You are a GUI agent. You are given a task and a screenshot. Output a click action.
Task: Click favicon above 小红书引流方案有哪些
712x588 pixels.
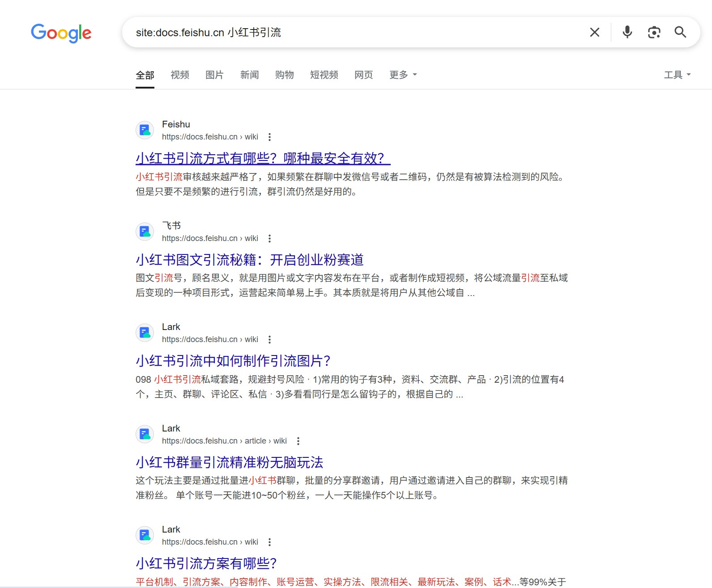click(145, 535)
